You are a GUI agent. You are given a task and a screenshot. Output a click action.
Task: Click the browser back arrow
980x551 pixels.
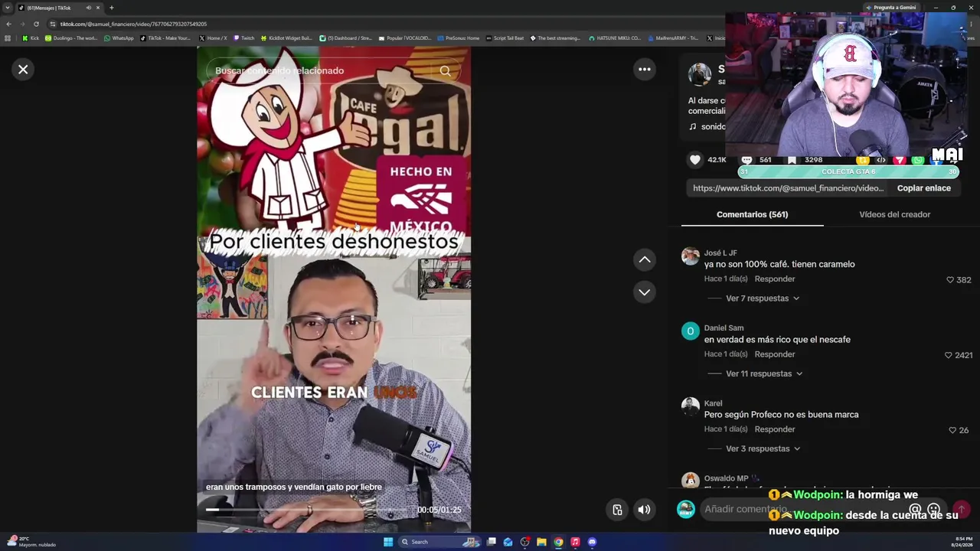coord(8,24)
